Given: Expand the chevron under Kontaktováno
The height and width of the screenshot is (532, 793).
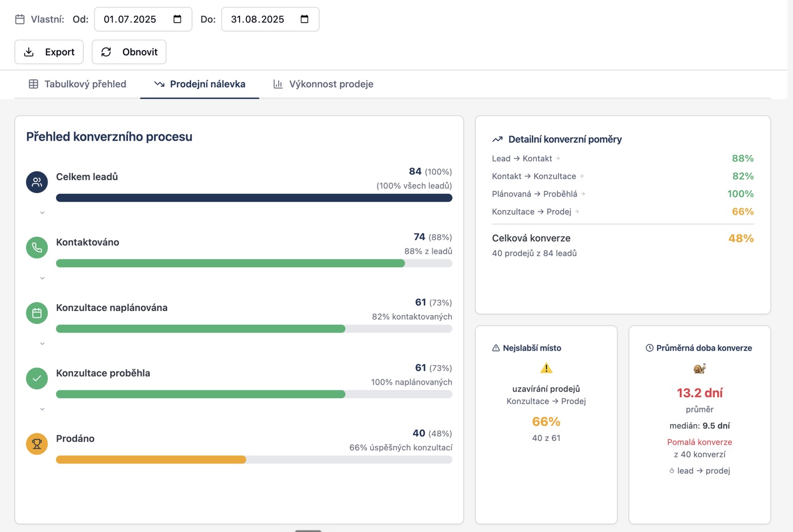Looking at the screenshot, I should (42, 278).
